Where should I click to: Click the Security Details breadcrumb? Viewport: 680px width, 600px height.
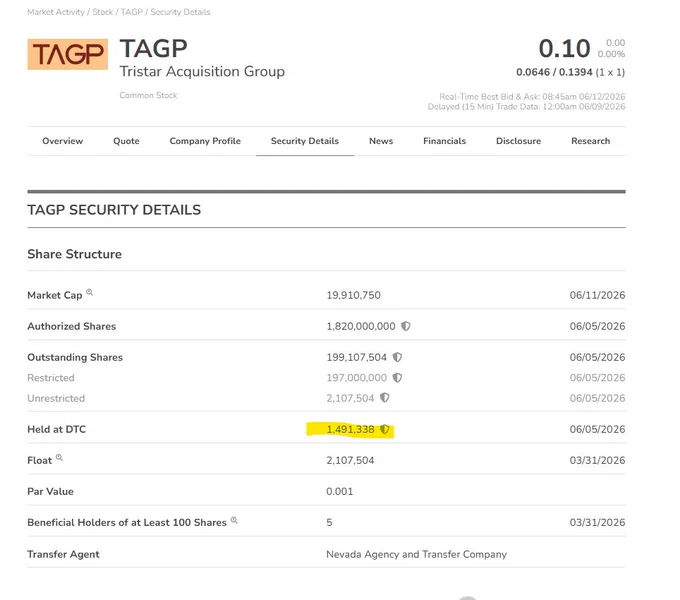coord(180,12)
